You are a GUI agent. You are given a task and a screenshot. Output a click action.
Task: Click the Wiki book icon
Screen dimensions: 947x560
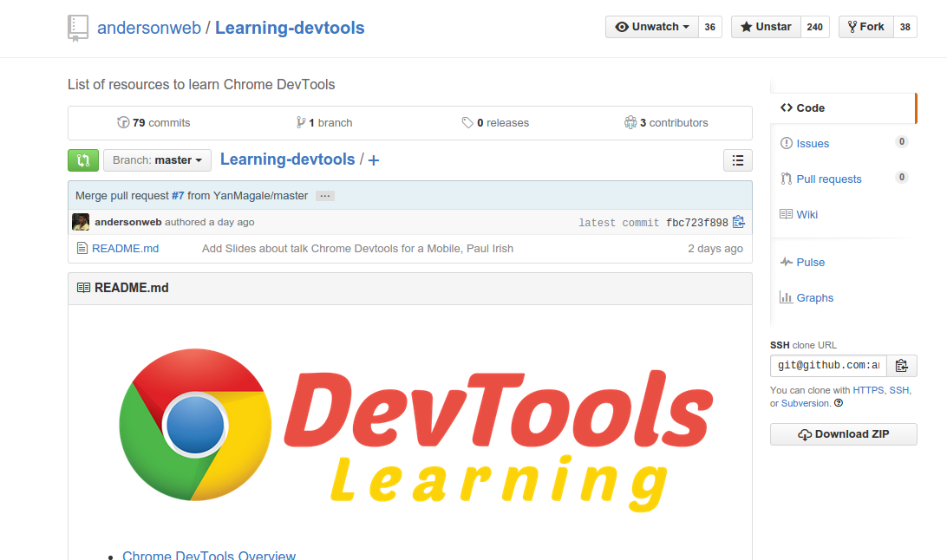coord(787,214)
